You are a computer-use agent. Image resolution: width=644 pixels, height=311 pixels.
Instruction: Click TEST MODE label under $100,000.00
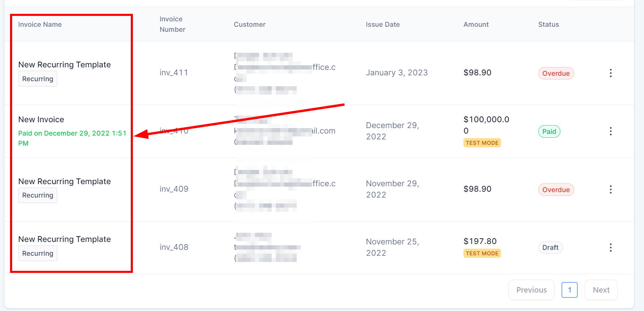point(482,143)
